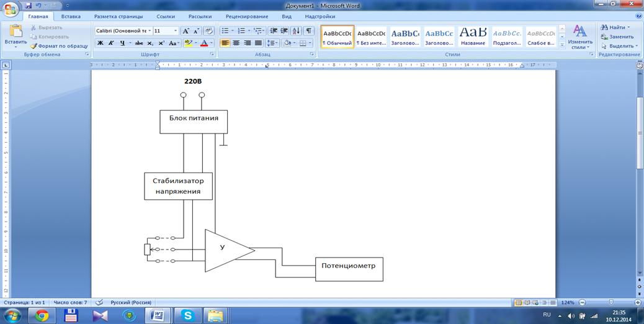Open the Разметка страницы tab
Screen dimensions: 644x324
(x=119, y=17)
